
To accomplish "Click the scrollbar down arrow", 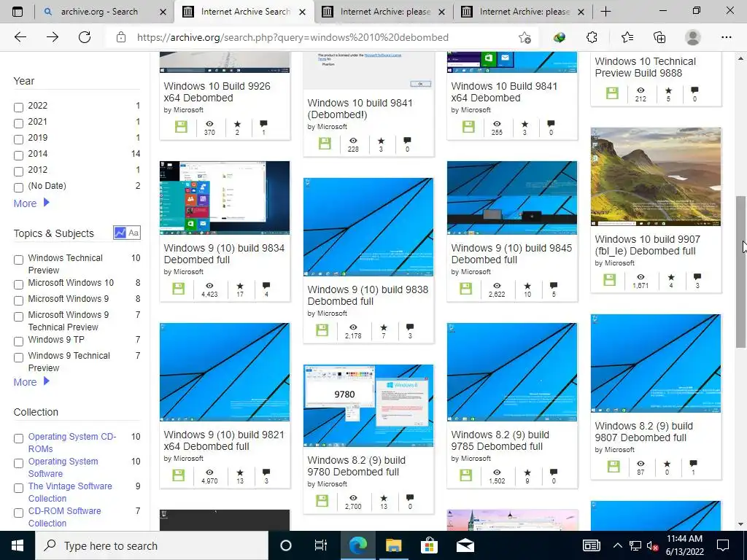I will pos(740,524).
